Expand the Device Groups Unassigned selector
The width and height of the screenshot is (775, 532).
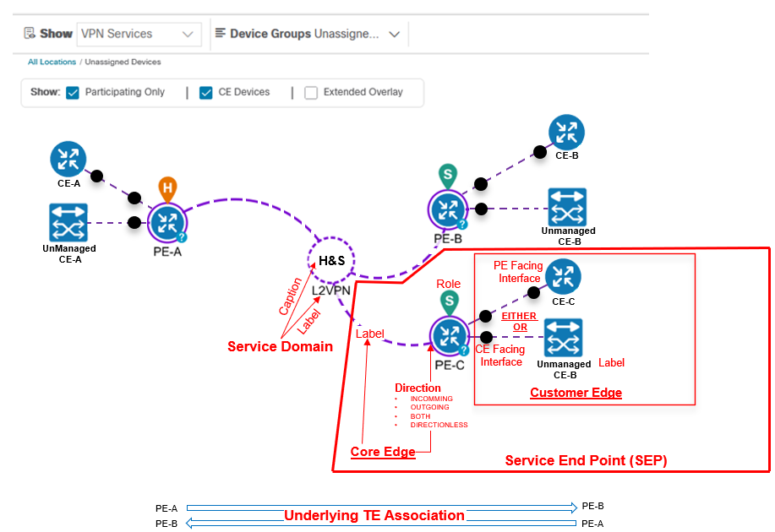tap(393, 34)
